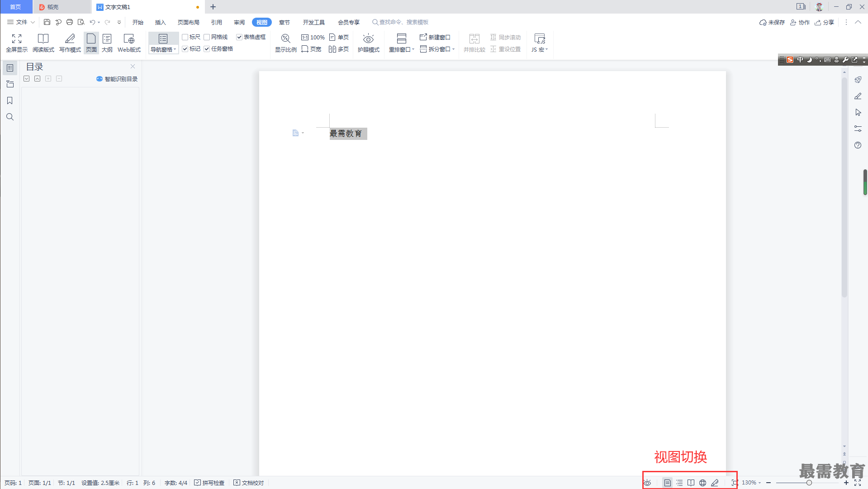Choose 多页 multiple pages view
The image size is (868, 489).
[339, 49]
